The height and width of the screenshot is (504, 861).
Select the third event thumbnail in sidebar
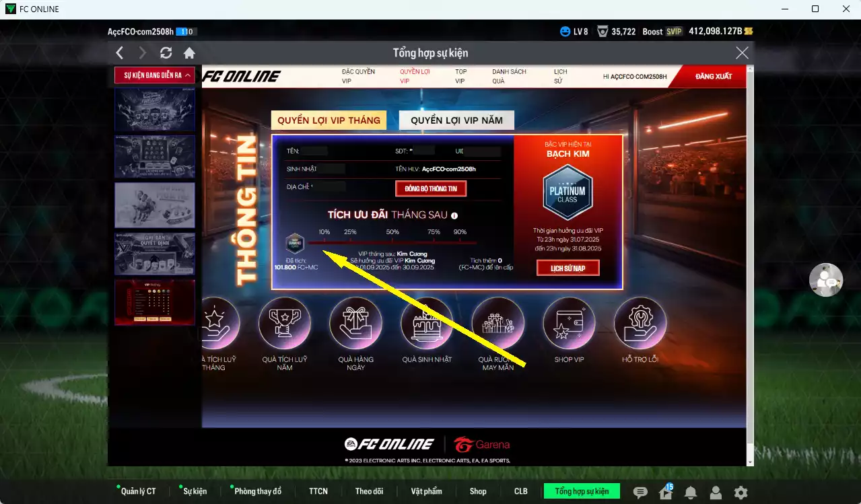pos(155,205)
